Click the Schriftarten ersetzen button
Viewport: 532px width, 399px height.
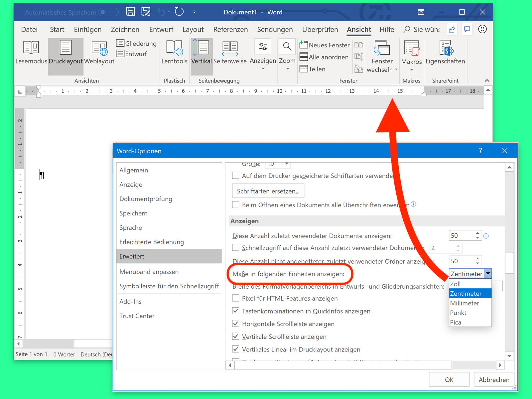click(268, 191)
